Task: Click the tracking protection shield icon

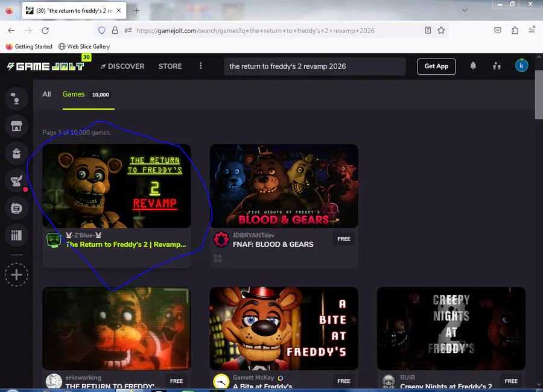Action: tap(102, 31)
